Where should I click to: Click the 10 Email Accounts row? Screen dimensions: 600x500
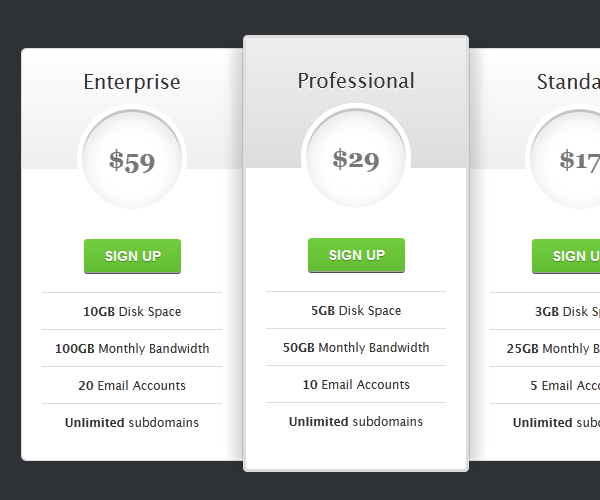click(356, 384)
